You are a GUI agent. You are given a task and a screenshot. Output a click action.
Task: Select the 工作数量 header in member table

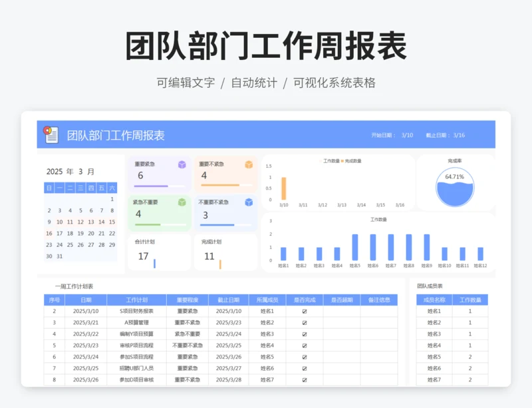(470, 300)
